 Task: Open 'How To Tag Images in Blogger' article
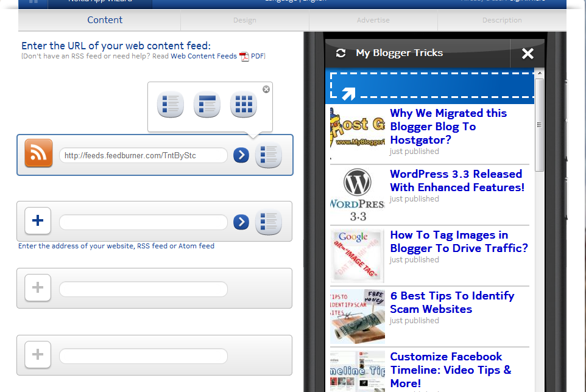pos(459,242)
